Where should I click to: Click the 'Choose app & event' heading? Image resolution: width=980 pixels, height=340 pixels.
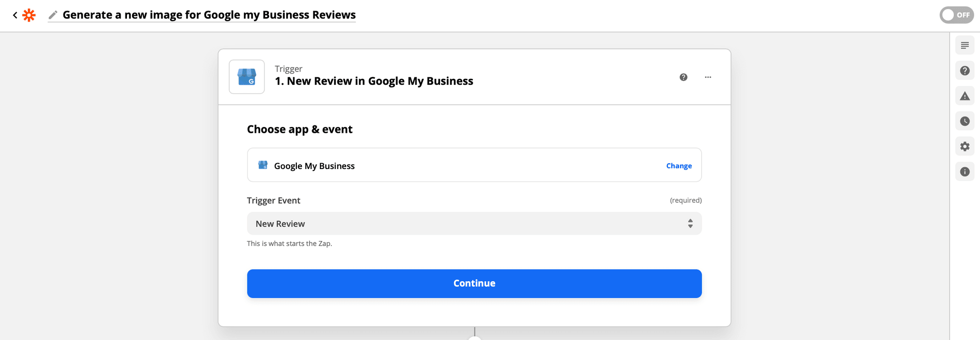(299, 129)
